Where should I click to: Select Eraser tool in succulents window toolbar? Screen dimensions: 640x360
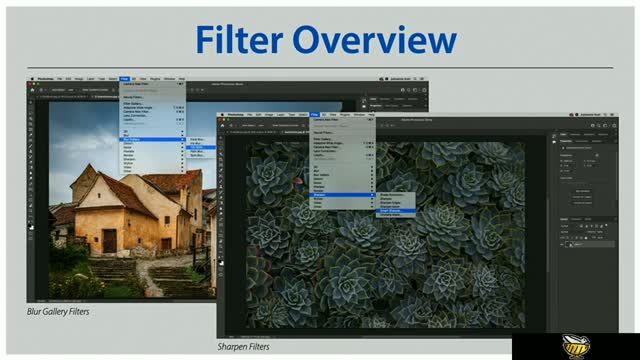coord(221,198)
